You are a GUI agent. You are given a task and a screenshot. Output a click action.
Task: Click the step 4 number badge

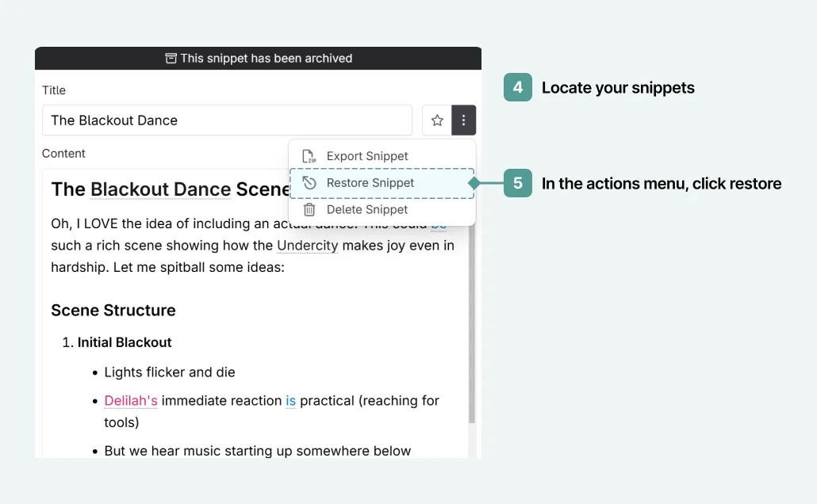pyautogui.click(x=516, y=87)
